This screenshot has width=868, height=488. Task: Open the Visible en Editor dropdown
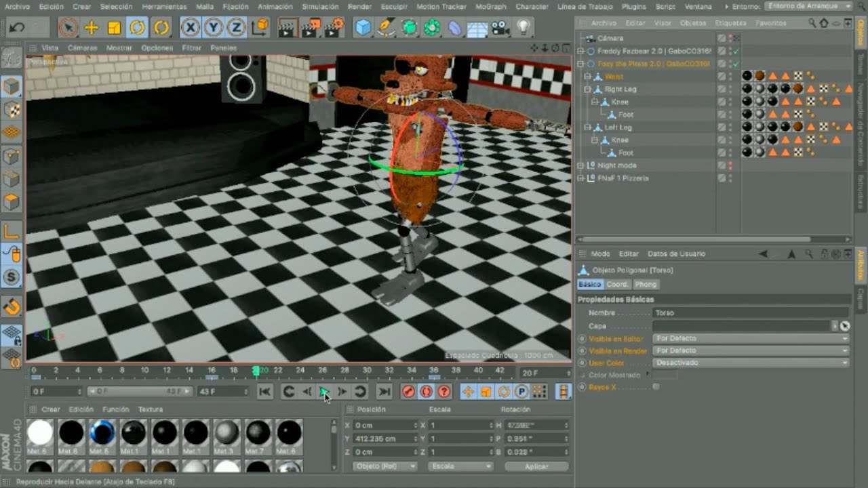(x=751, y=338)
